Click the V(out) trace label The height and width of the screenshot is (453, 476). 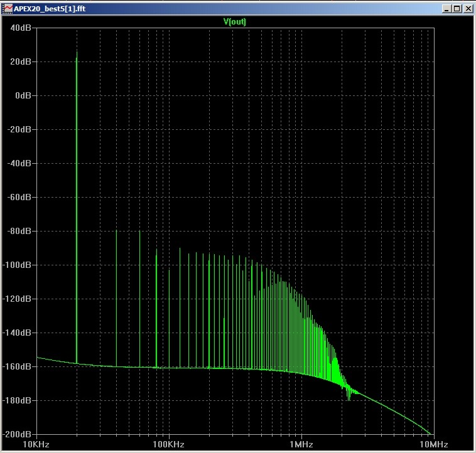pyautogui.click(x=234, y=21)
